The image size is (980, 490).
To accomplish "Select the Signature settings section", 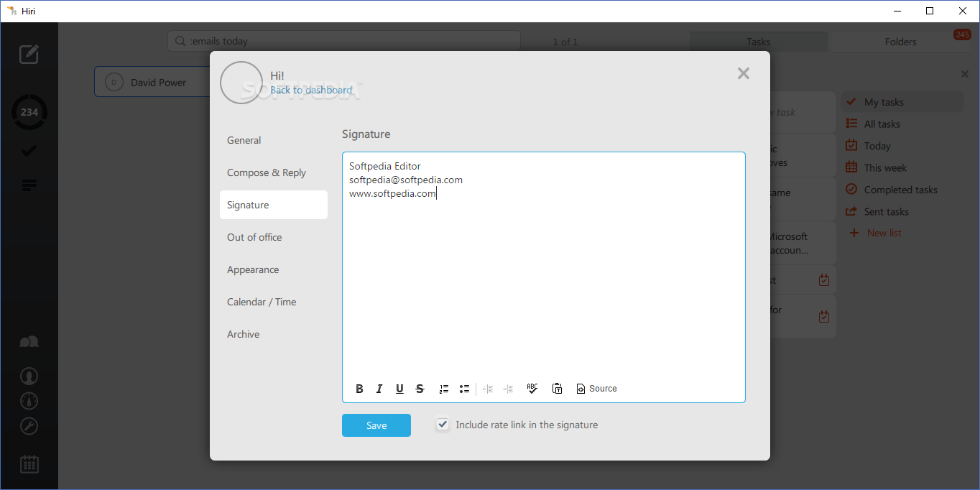I will pos(274,205).
